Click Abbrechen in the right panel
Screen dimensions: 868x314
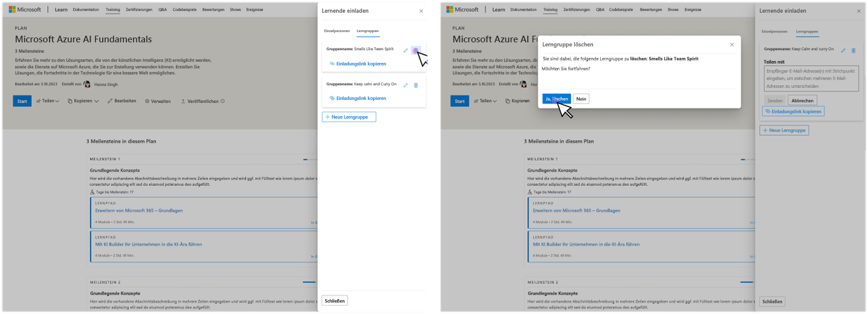803,100
